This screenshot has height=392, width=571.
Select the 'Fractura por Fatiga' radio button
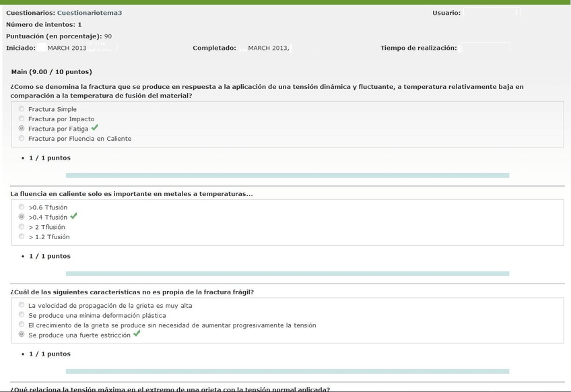click(x=22, y=129)
